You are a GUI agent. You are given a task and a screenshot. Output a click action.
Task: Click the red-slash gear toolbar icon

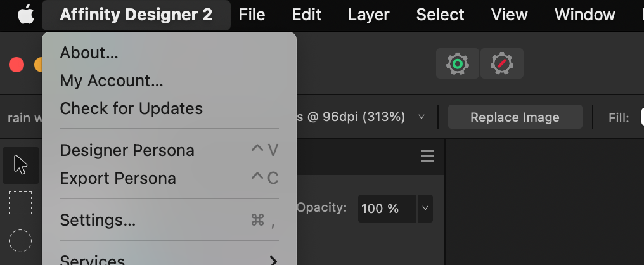pos(501,63)
